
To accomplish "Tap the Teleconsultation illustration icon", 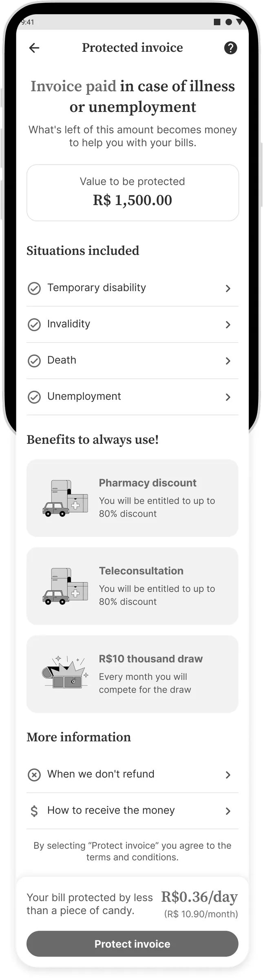I will [65, 586].
